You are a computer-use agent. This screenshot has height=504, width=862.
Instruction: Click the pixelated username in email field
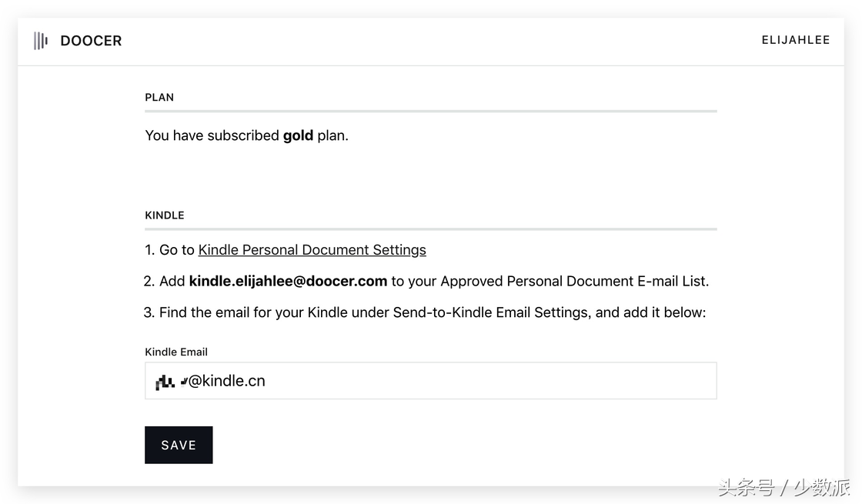[x=171, y=381]
